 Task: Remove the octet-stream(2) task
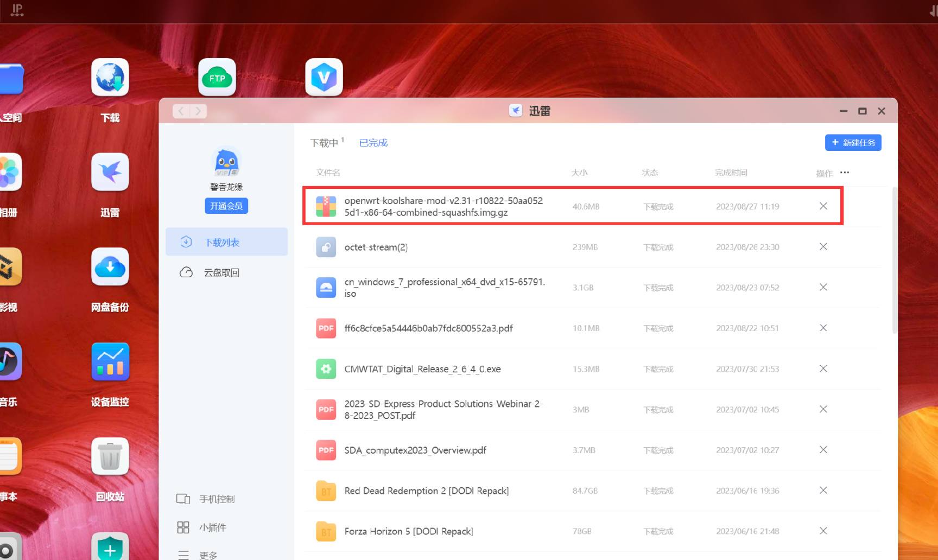click(823, 247)
